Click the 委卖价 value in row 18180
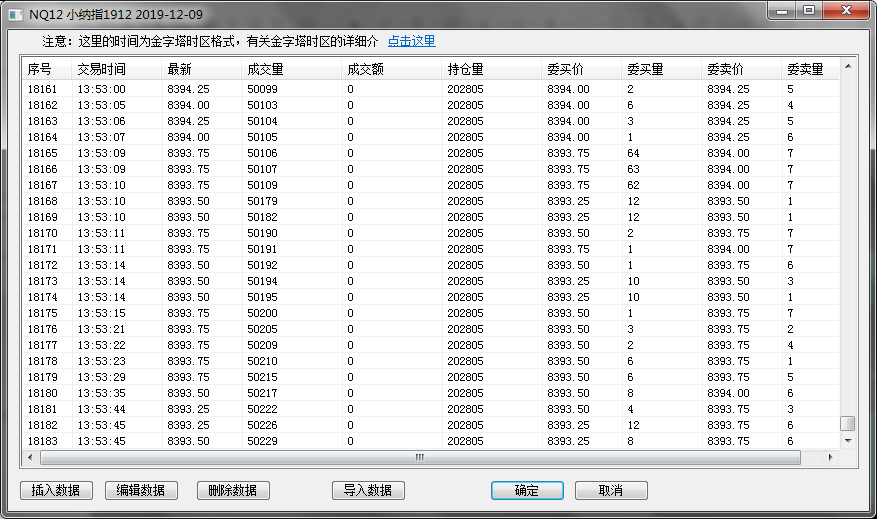 click(x=728, y=393)
